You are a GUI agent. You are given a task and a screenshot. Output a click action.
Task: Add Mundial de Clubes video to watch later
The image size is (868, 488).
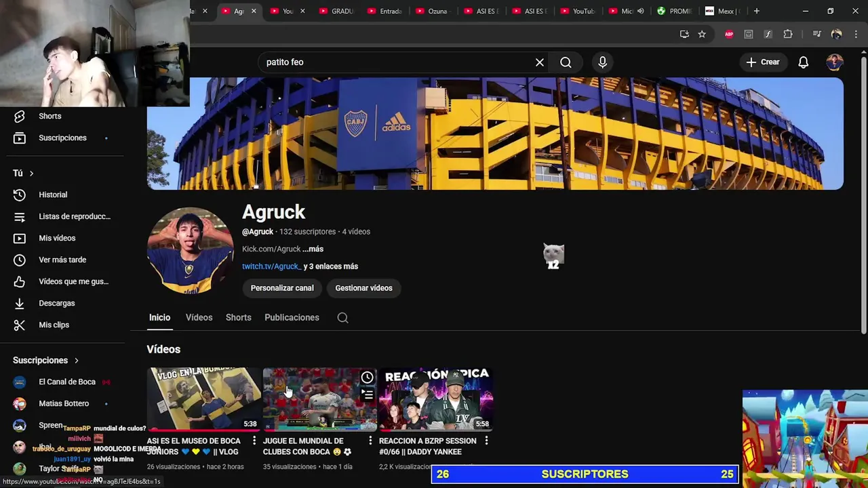[x=367, y=378]
